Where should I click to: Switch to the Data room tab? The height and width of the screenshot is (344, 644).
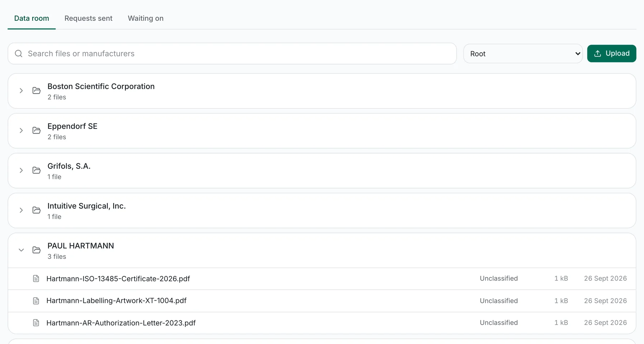click(x=31, y=18)
